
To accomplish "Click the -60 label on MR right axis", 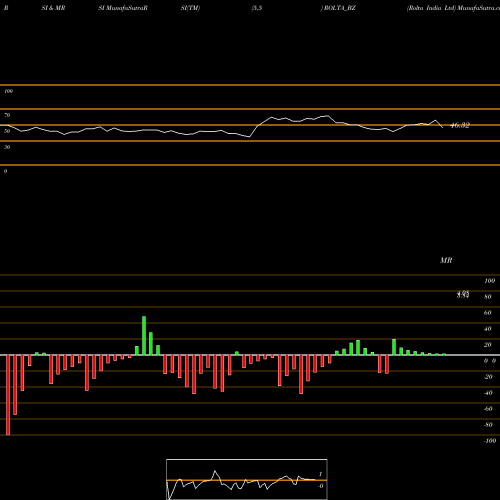I will coord(488,409).
